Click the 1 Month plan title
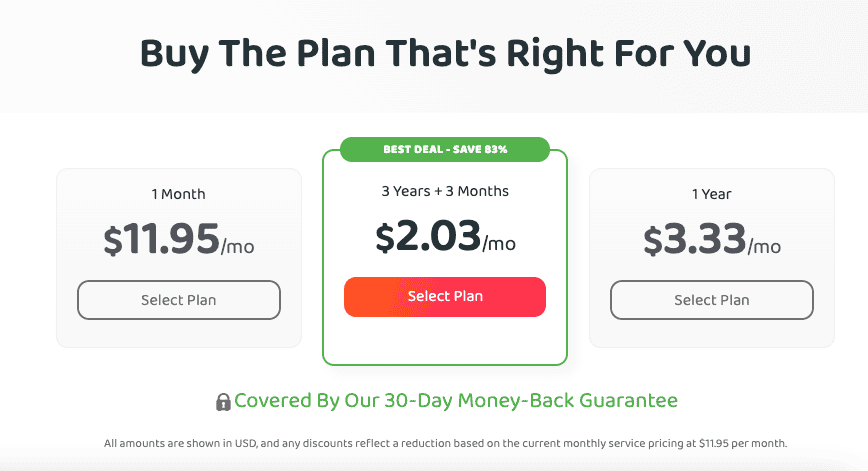Image resolution: width=868 pixels, height=471 pixels. 178,194
